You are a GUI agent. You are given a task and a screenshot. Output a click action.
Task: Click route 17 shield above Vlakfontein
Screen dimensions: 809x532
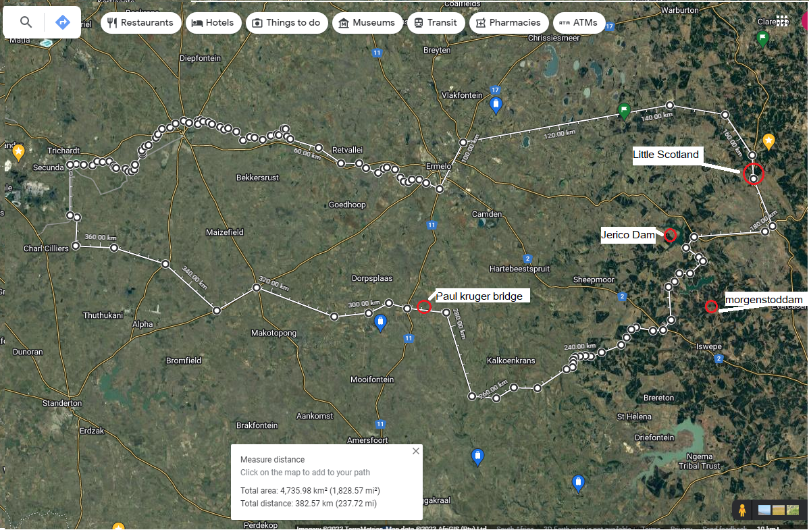495,90
